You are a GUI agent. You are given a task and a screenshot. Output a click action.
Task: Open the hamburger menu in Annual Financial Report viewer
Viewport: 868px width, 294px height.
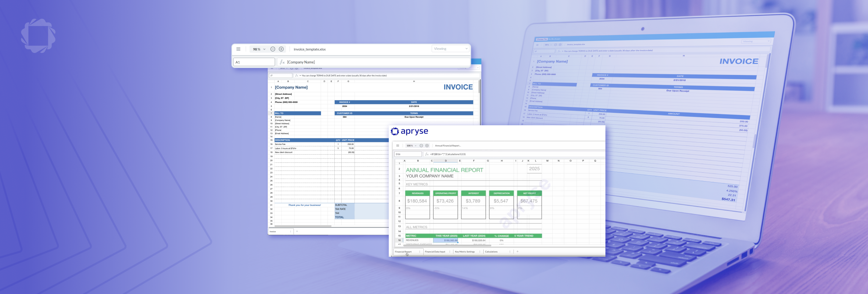[x=398, y=146]
